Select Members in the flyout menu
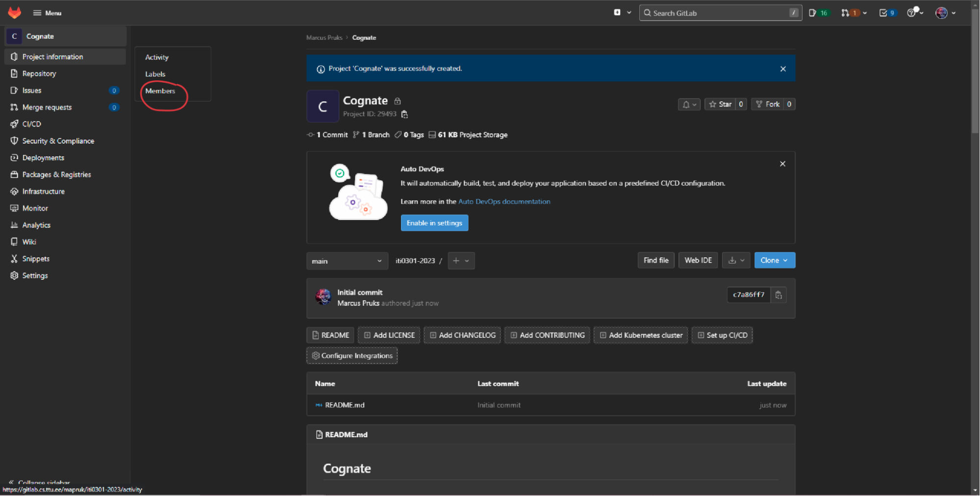 pos(160,91)
